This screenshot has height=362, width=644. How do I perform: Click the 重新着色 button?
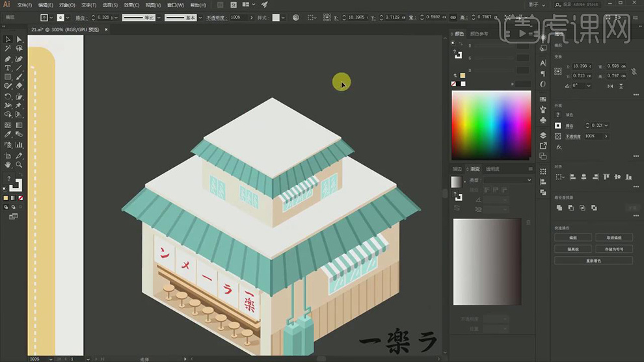click(593, 260)
